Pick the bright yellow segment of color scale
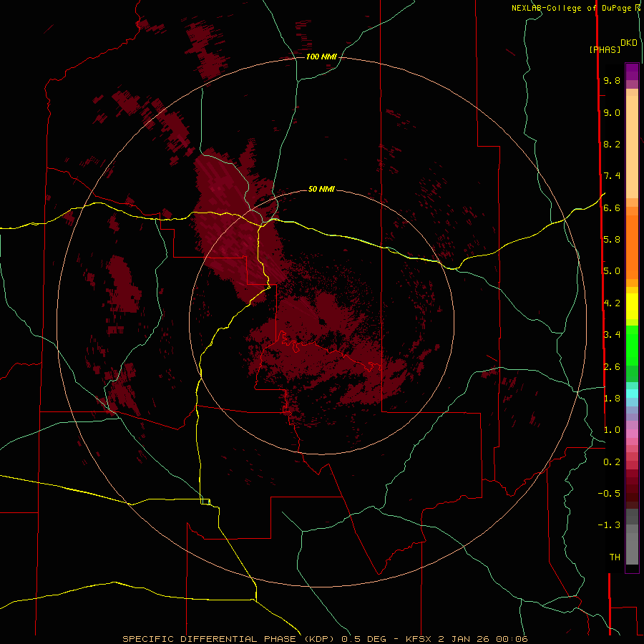Viewport: 644px width, 644px height. pyautogui.click(x=632, y=306)
